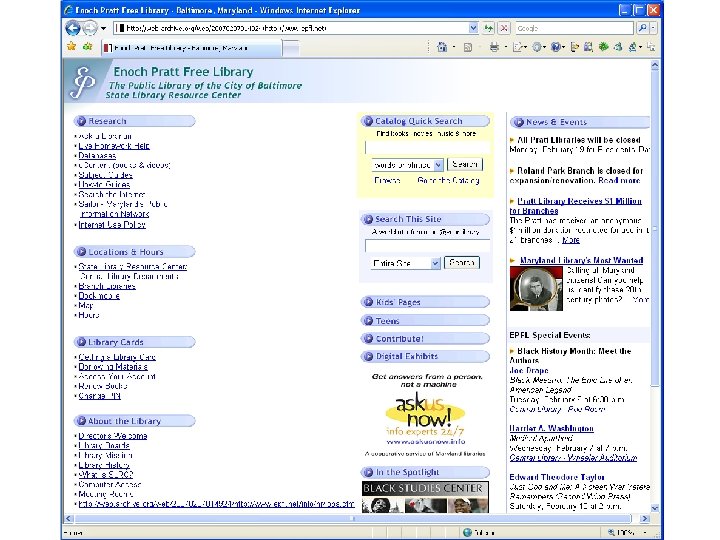720x540 pixels.
Task: Click the Forward navigation arrow button
Action: (90, 28)
